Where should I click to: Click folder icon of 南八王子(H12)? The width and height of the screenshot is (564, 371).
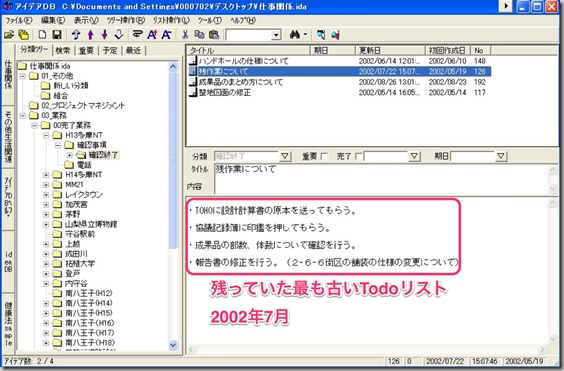click(57, 293)
